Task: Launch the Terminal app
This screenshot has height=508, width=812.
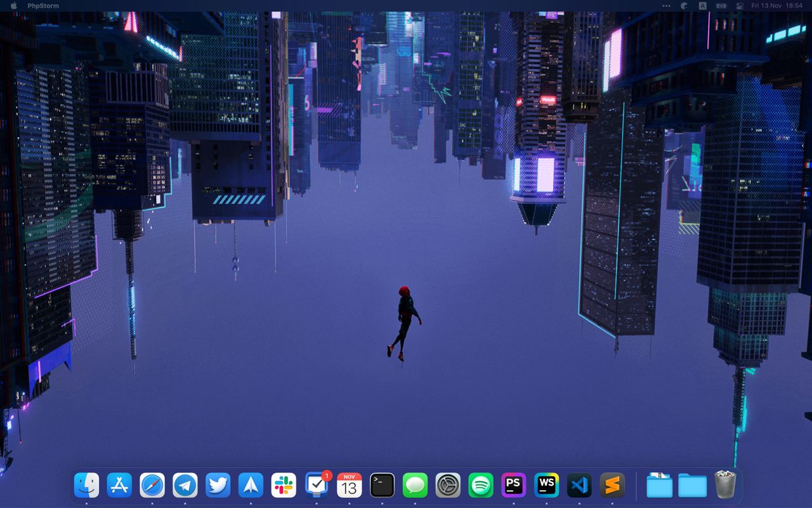Action: [383, 486]
